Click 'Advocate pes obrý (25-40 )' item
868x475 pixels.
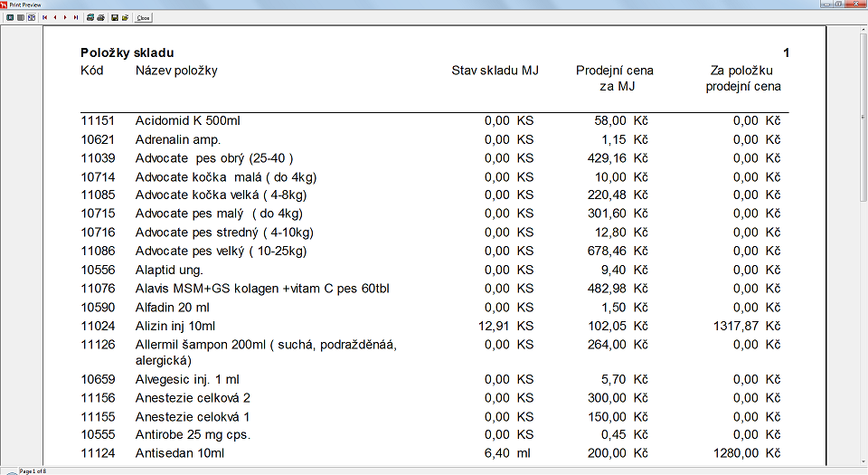(214, 158)
